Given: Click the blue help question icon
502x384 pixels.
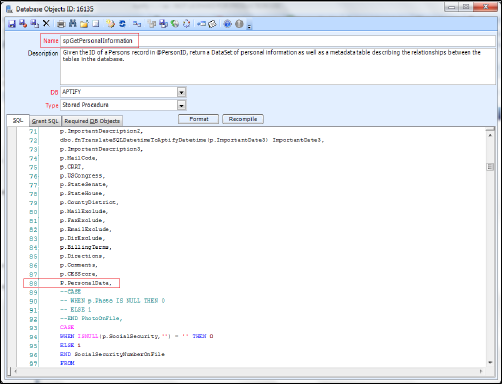Looking at the screenshot, I should coord(228,24).
